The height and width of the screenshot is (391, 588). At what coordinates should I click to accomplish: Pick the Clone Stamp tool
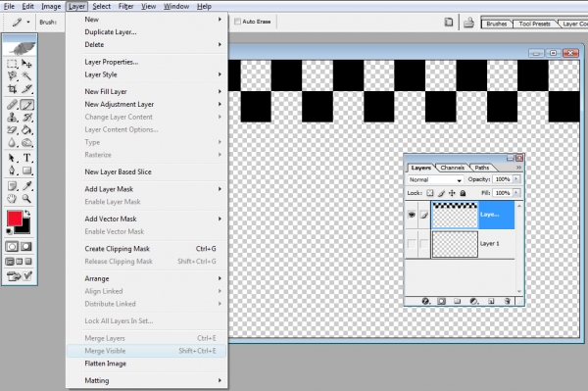(12, 118)
